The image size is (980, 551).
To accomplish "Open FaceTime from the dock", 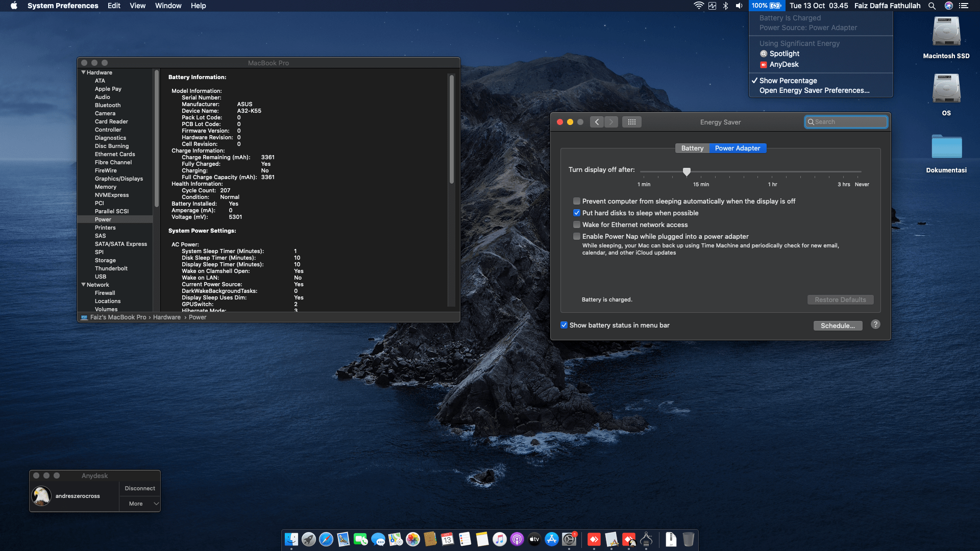I will 361,539.
